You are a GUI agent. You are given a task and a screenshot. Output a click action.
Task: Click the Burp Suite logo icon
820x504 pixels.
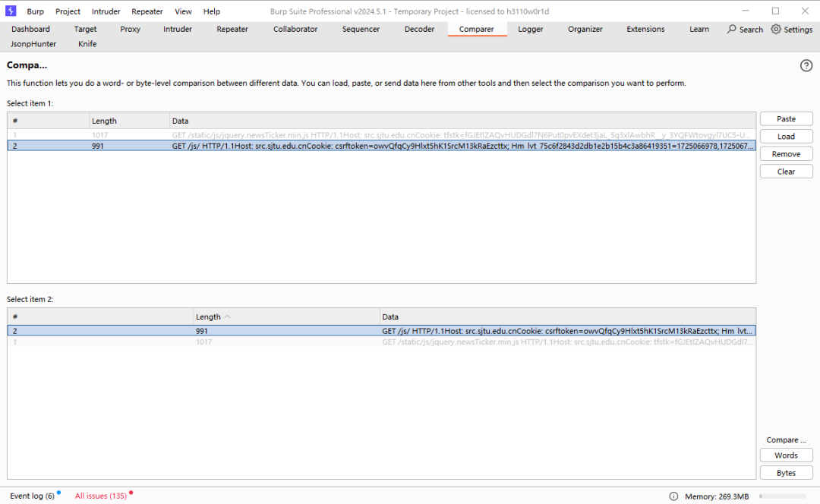[x=11, y=11]
